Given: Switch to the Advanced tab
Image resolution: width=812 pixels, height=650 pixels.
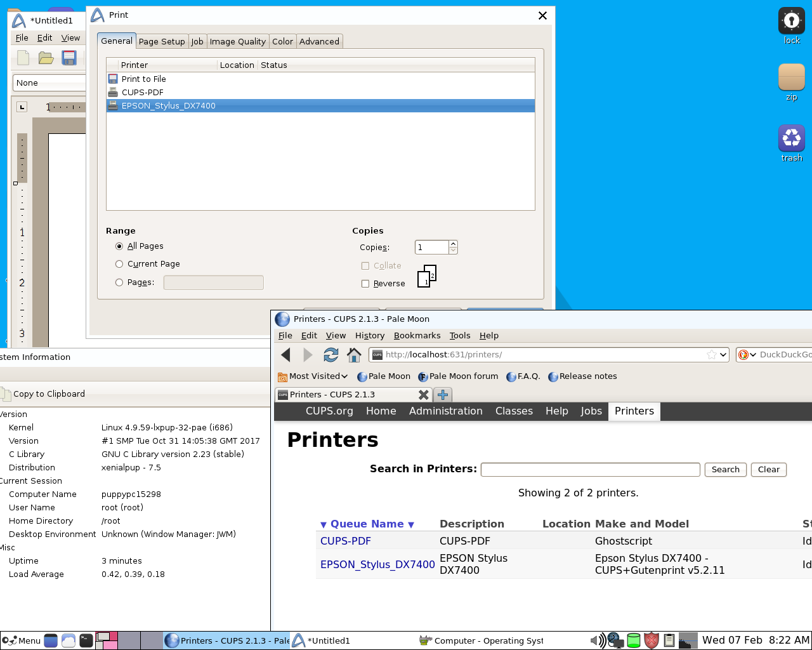Looking at the screenshot, I should click(x=320, y=41).
